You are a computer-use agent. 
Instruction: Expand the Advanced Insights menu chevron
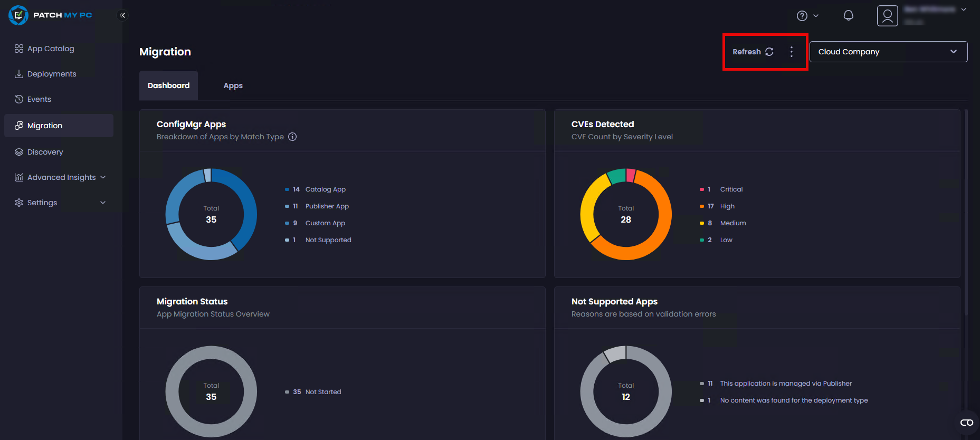(x=103, y=177)
